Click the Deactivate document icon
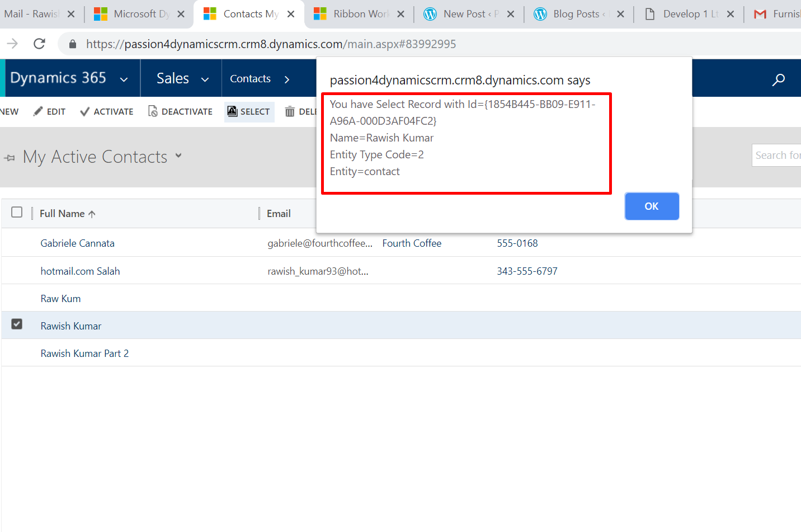801x532 pixels. [x=153, y=111]
